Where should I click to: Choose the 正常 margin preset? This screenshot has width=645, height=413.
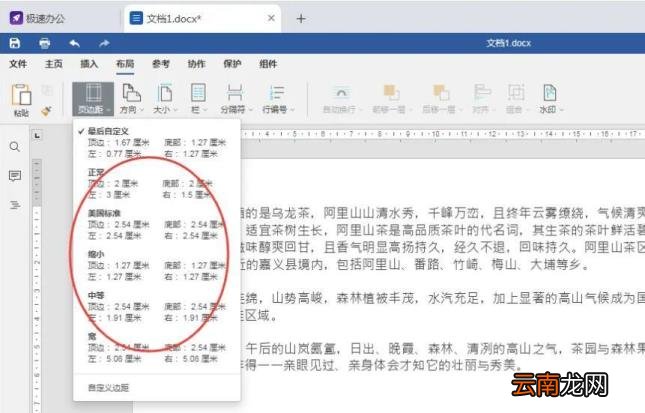(x=157, y=183)
